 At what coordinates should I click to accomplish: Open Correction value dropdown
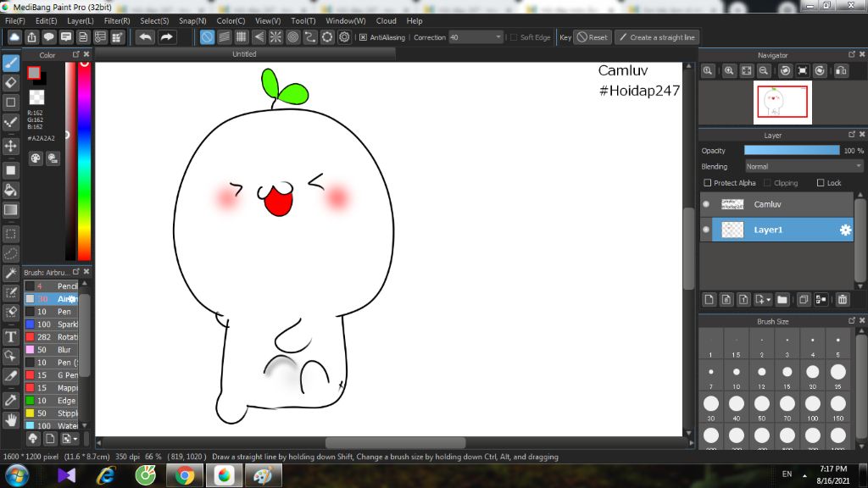point(498,37)
